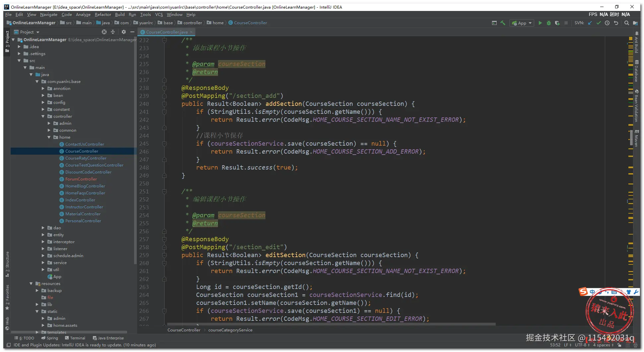Open the Project view type dropdown
The image size is (644, 352).
pyautogui.click(x=27, y=32)
